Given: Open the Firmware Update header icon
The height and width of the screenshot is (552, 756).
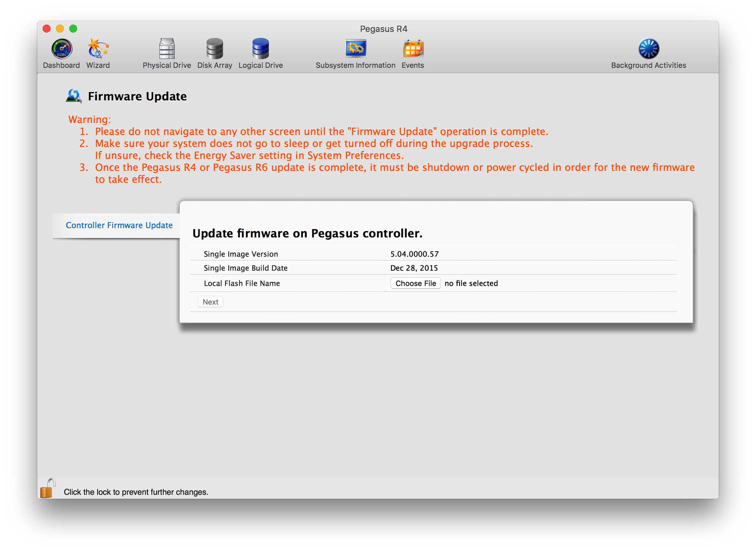Looking at the screenshot, I should pyautogui.click(x=74, y=96).
